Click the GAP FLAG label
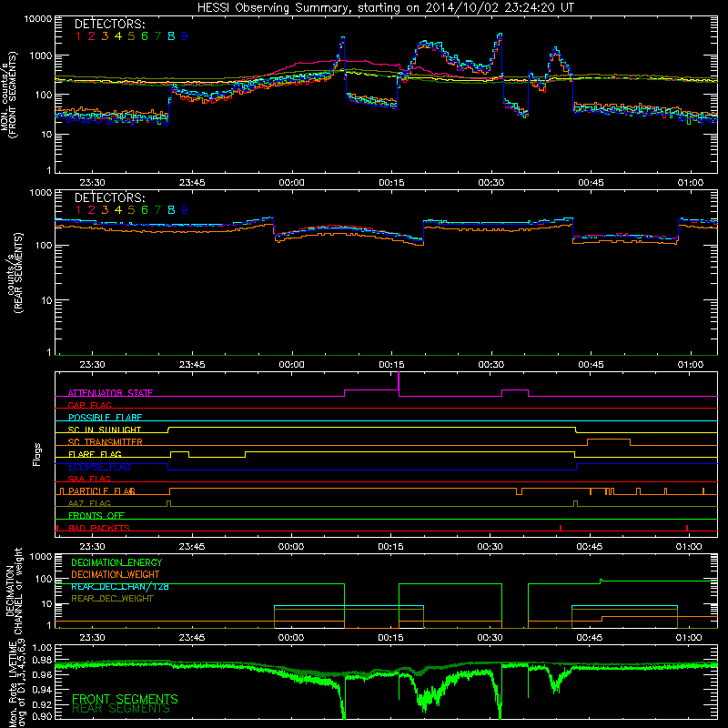The height and width of the screenshot is (728, 728). [x=89, y=405]
